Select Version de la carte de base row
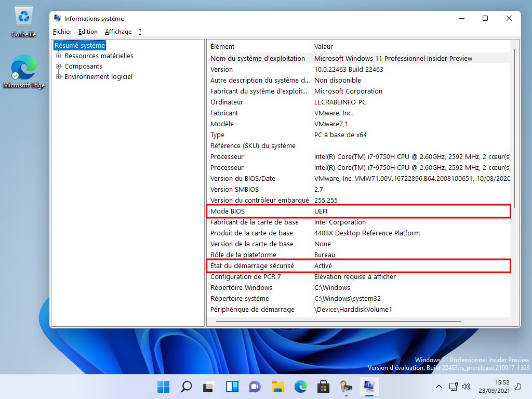 pyautogui.click(x=358, y=244)
